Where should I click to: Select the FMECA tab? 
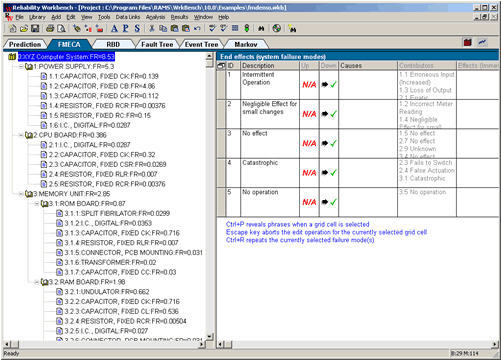pyautogui.click(x=69, y=44)
